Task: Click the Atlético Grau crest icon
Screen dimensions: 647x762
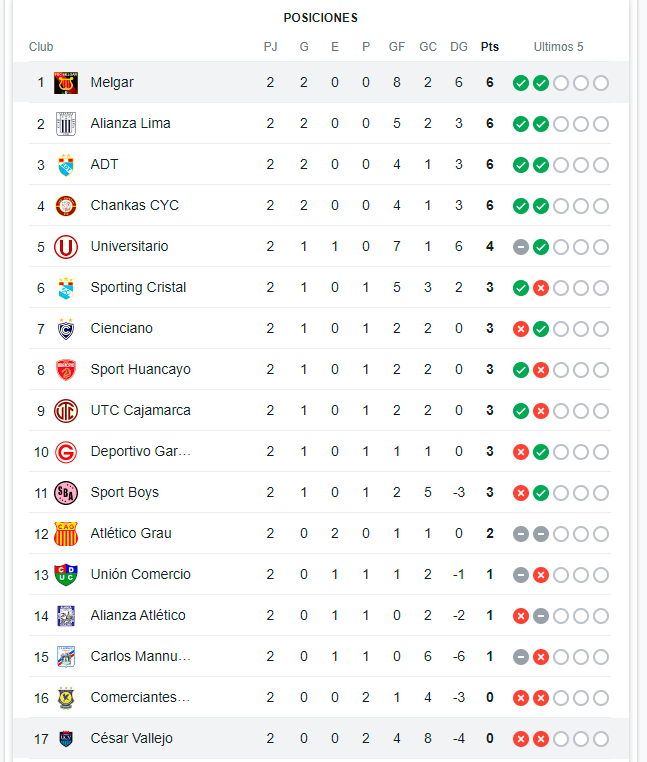Action: [66, 534]
